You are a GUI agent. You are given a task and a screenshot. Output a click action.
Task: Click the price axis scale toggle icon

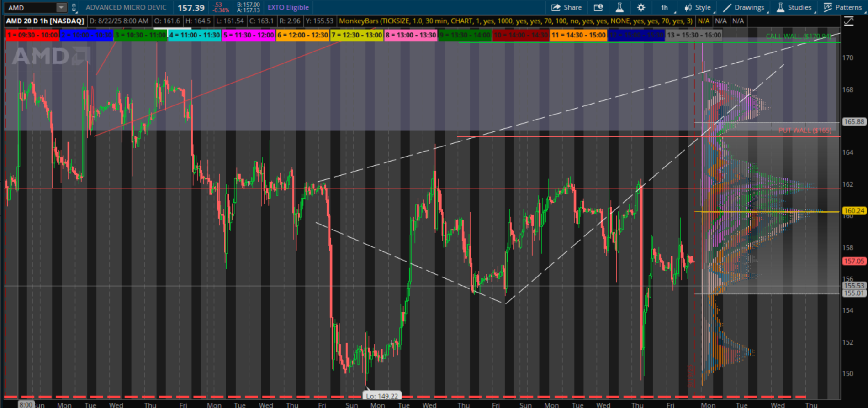tap(849, 21)
